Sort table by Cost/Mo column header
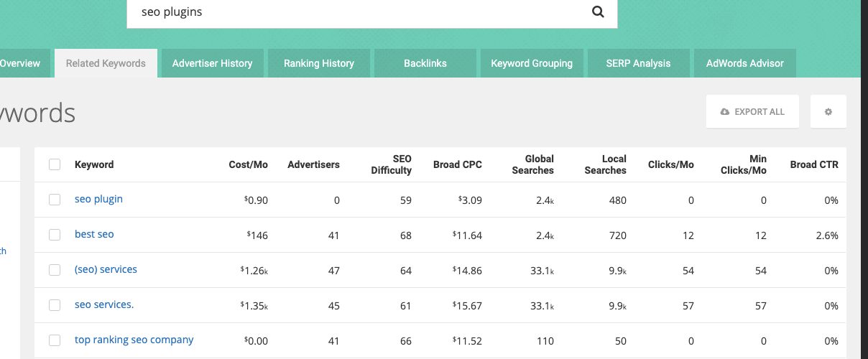Image resolution: width=868 pixels, height=359 pixels. (x=248, y=164)
